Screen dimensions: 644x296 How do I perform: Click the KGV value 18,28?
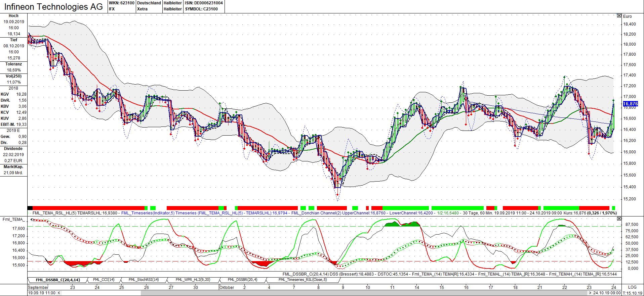21,94
